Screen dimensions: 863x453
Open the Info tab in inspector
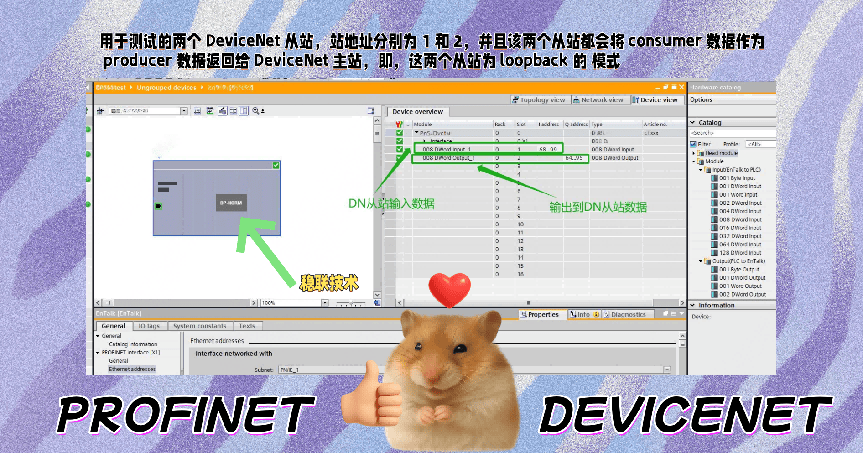click(583, 315)
